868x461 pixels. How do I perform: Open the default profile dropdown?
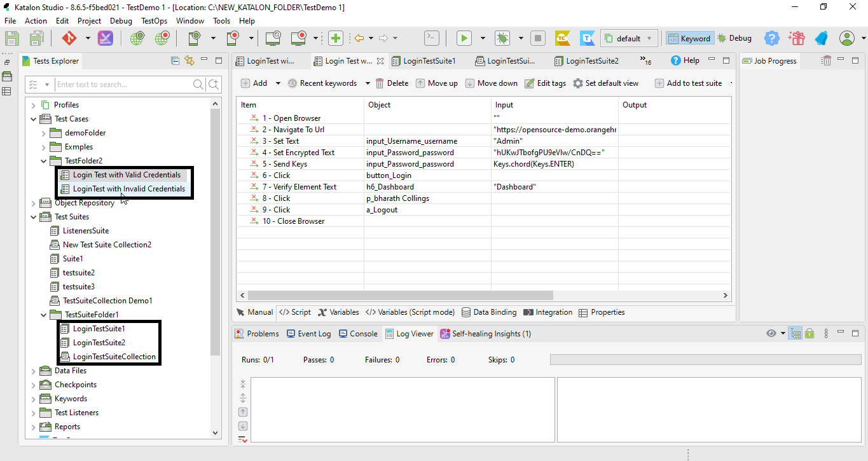coord(630,38)
